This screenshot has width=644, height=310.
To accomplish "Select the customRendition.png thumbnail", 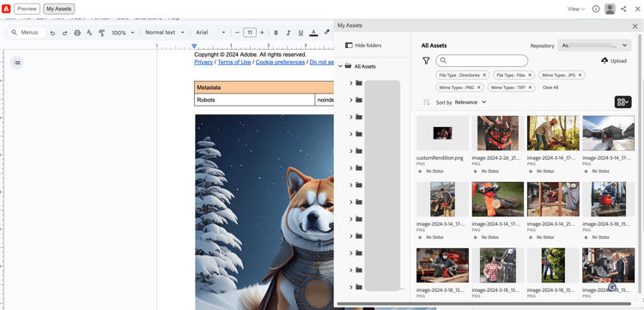I will (442, 133).
